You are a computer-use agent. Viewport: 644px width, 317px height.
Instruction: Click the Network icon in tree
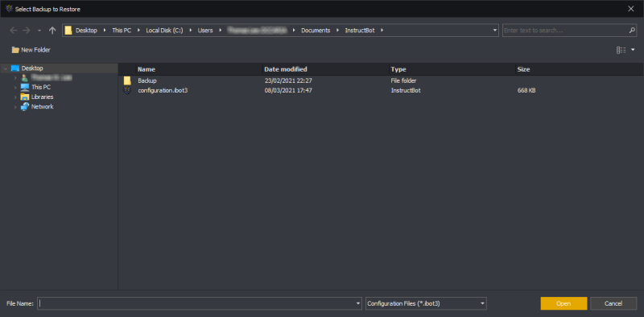(25, 106)
